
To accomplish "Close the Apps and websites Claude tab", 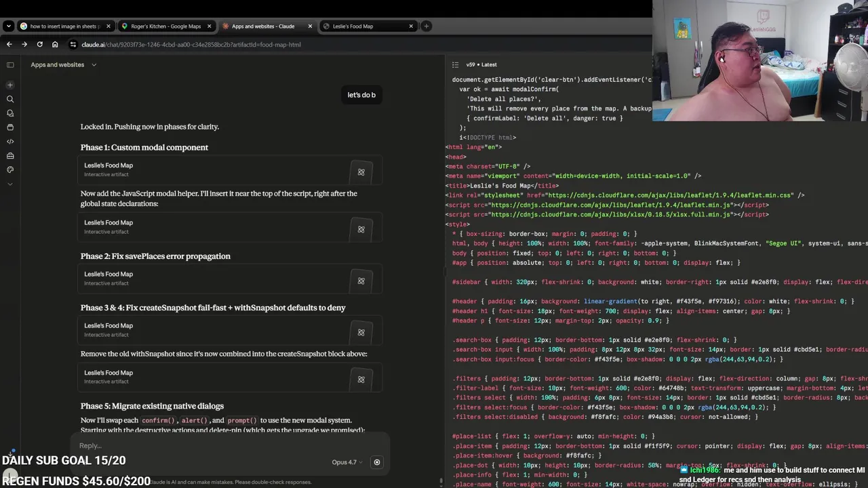I will click(x=310, y=26).
